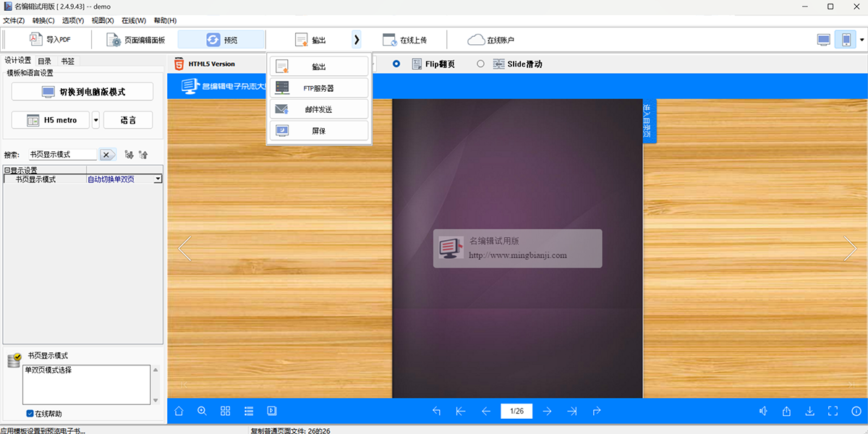Expand the dropdown arrow beside H5 metro

point(95,120)
